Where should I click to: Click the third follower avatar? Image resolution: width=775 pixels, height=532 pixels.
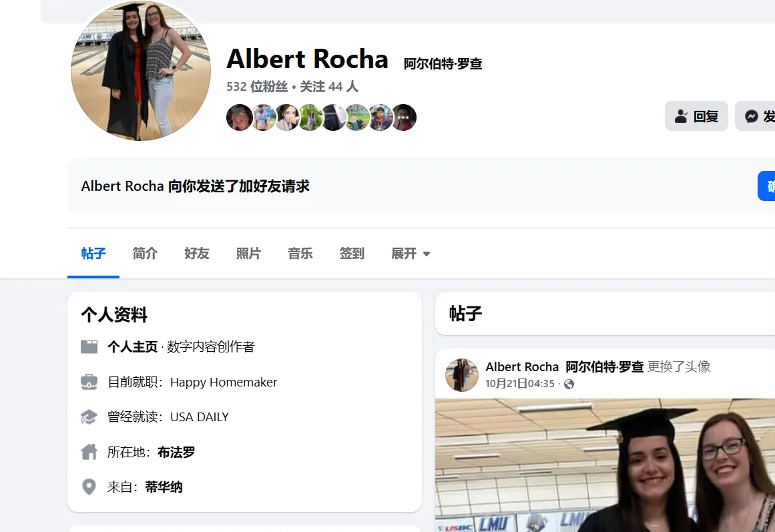287,117
